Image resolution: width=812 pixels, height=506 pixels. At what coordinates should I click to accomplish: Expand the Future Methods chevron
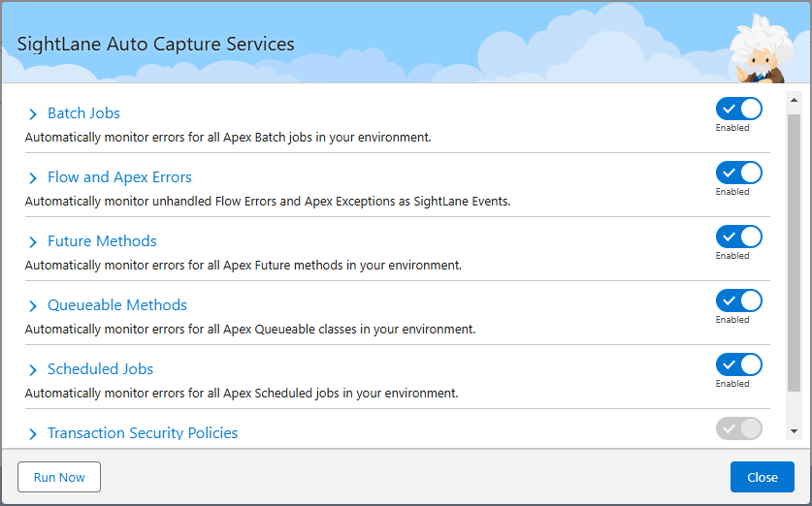tap(33, 242)
